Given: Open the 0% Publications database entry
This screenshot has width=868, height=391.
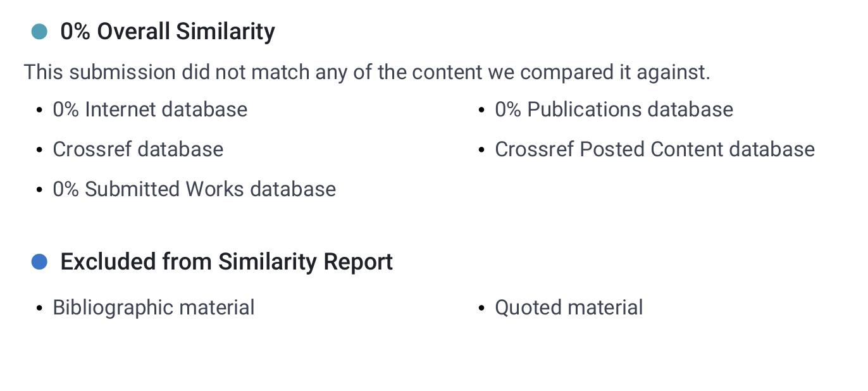Looking at the screenshot, I should pos(614,109).
